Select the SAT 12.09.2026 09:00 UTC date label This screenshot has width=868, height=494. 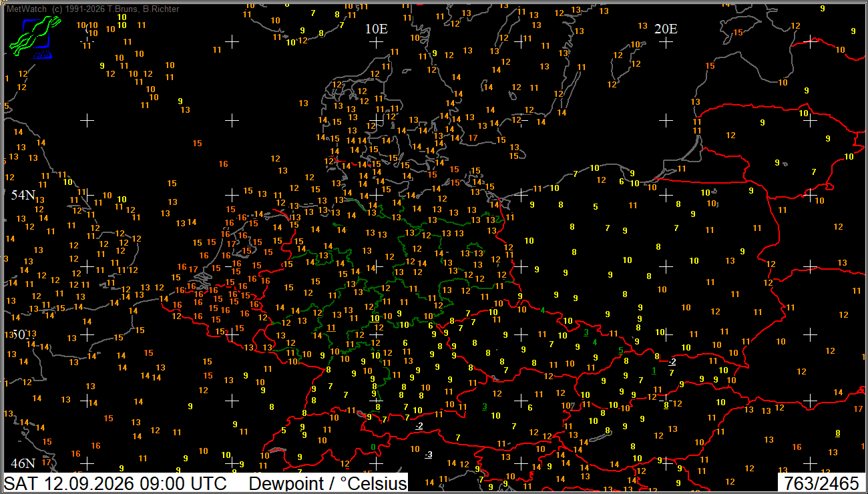click(x=116, y=483)
